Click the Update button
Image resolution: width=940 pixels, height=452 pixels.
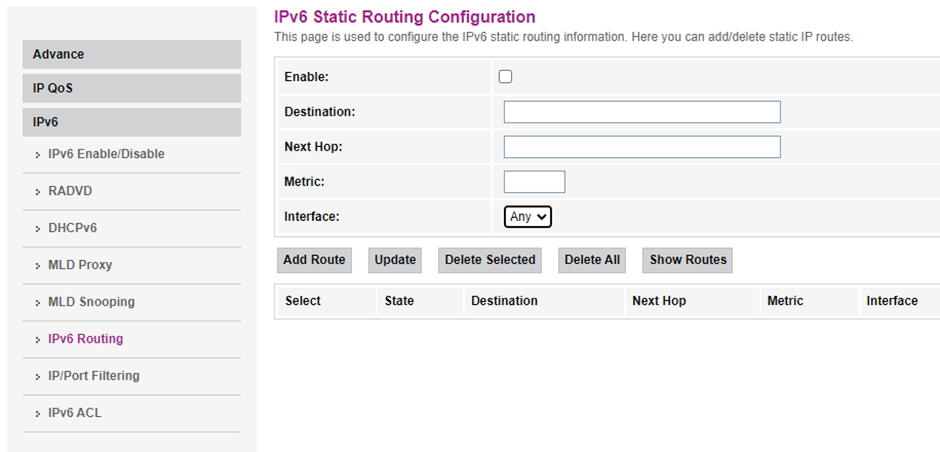click(x=395, y=260)
